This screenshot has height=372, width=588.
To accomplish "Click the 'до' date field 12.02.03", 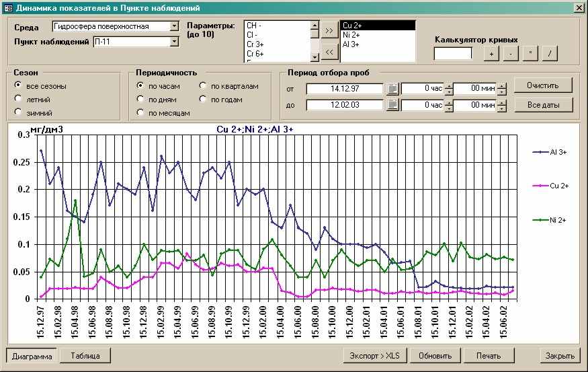I will pyautogui.click(x=345, y=105).
